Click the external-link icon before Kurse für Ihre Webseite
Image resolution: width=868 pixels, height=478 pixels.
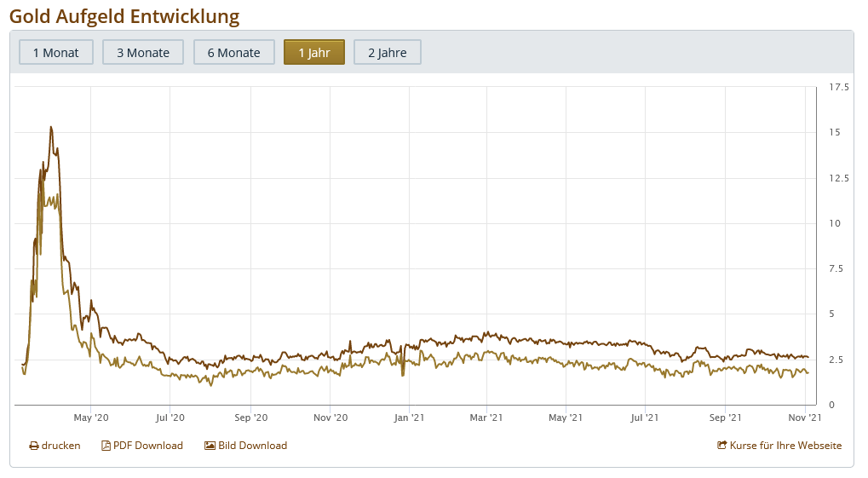click(x=722, y=446)
